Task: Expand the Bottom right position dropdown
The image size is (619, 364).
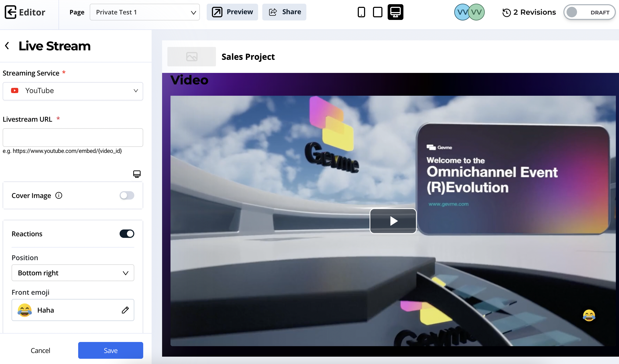Action: click(x=73, y=273)
